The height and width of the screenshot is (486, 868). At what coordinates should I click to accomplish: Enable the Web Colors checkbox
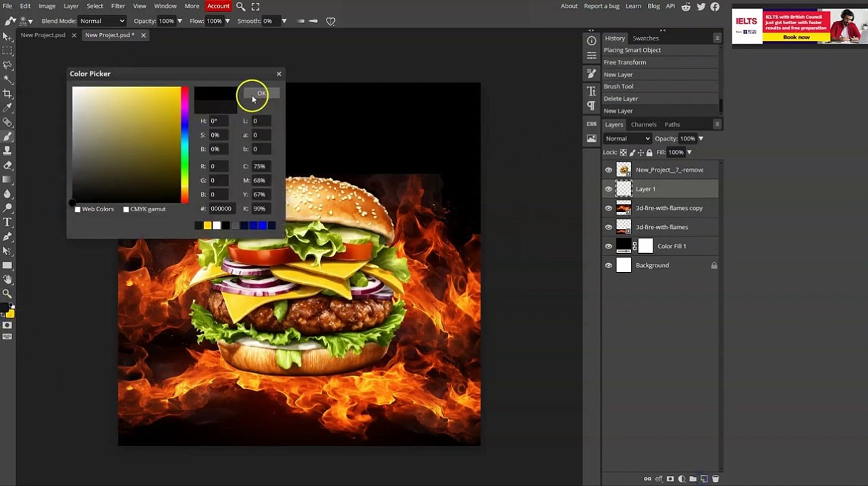pyautogui.click(x=78, y=209)
